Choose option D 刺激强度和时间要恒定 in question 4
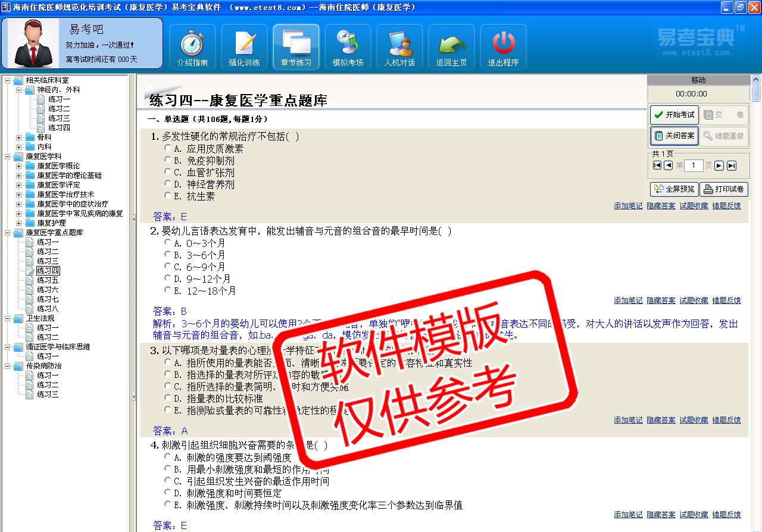 point(168,493)
